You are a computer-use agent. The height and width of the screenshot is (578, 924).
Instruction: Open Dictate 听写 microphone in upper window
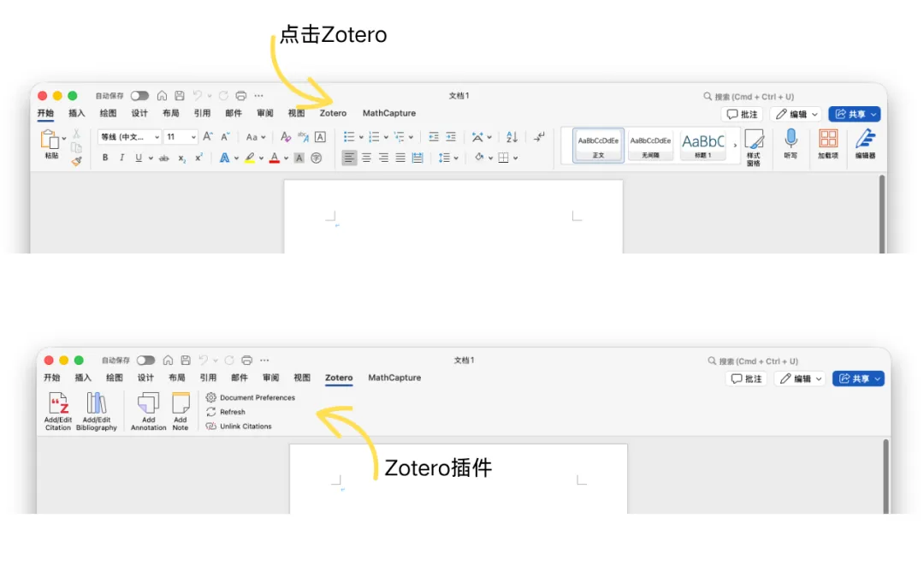[x=791, y=144]
